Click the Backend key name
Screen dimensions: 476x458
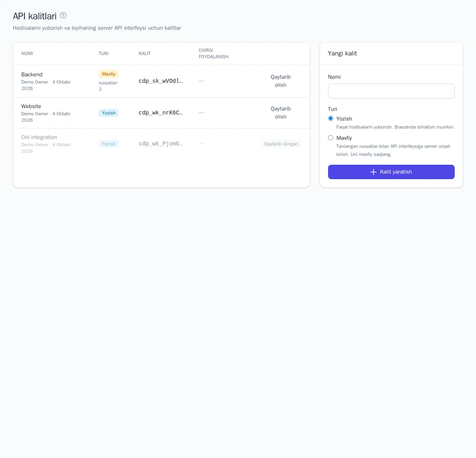pyautogui.click(x=32, y=75)
